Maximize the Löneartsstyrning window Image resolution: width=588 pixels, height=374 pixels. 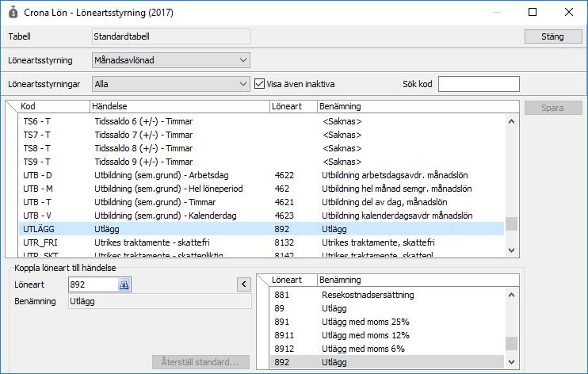tap(533, 12)
